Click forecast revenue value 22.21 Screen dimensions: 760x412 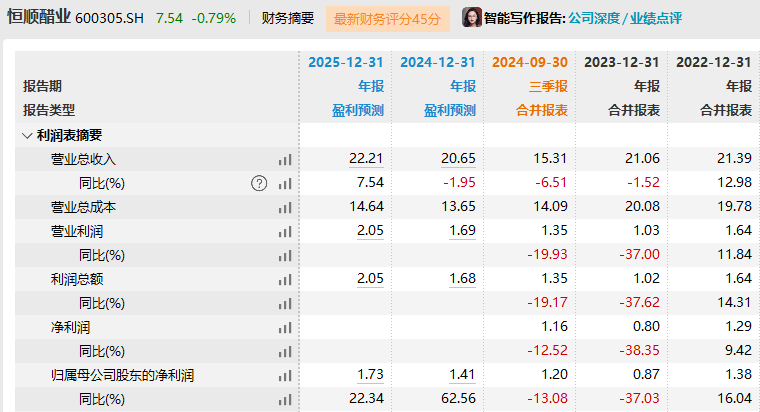tap(366, 158)
